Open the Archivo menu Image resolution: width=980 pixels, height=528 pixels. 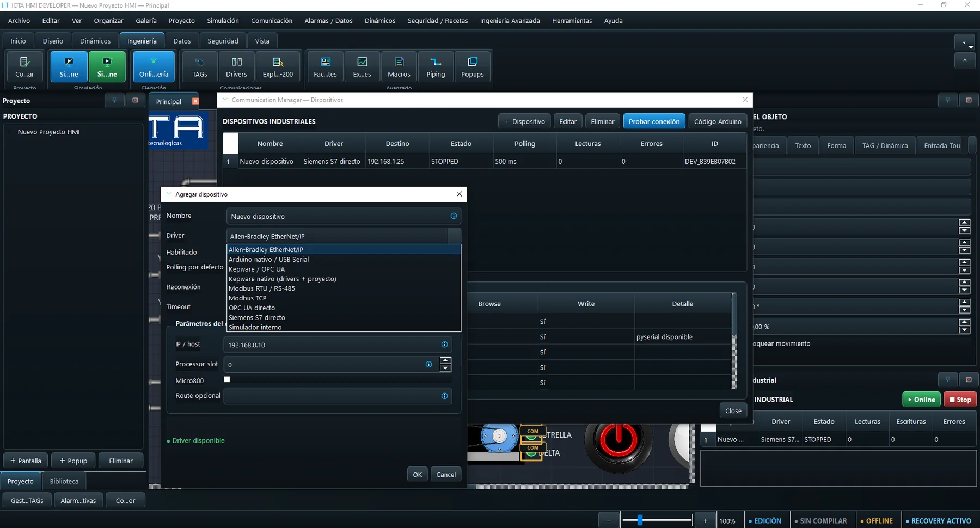click(19, 21)
